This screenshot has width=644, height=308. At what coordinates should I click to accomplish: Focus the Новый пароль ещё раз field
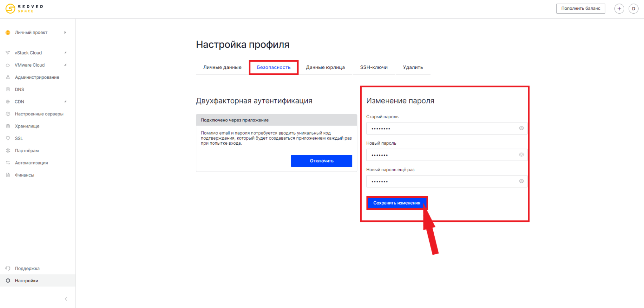[x=447, y=181]
